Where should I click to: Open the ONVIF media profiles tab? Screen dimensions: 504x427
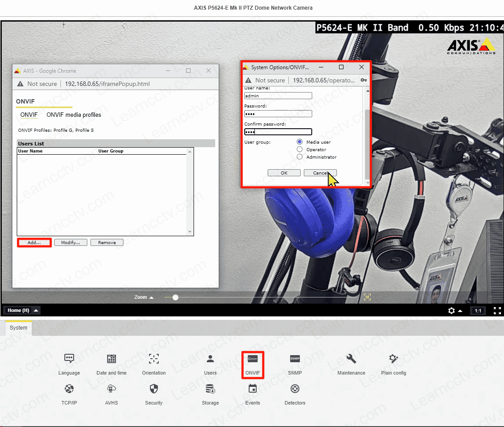tap(74, 115)
